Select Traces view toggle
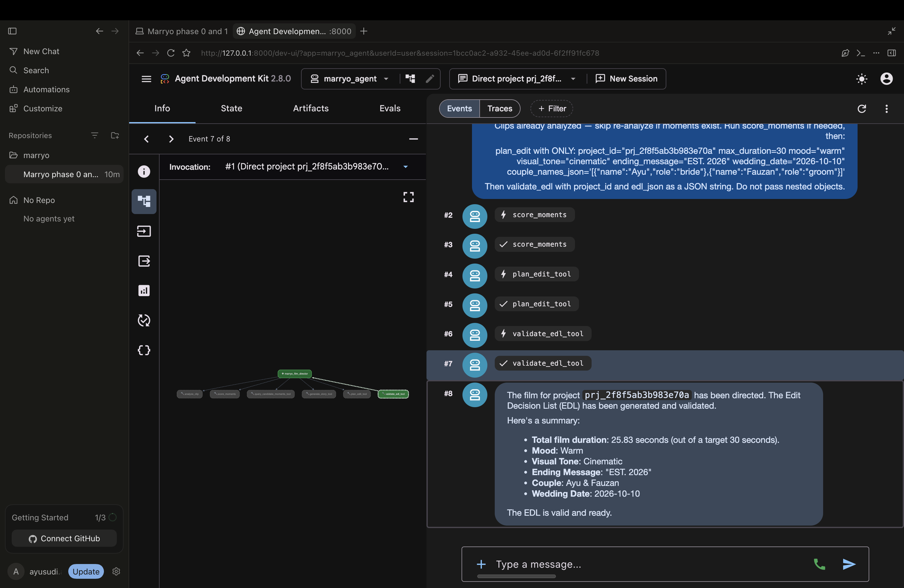 click(500, 109)
